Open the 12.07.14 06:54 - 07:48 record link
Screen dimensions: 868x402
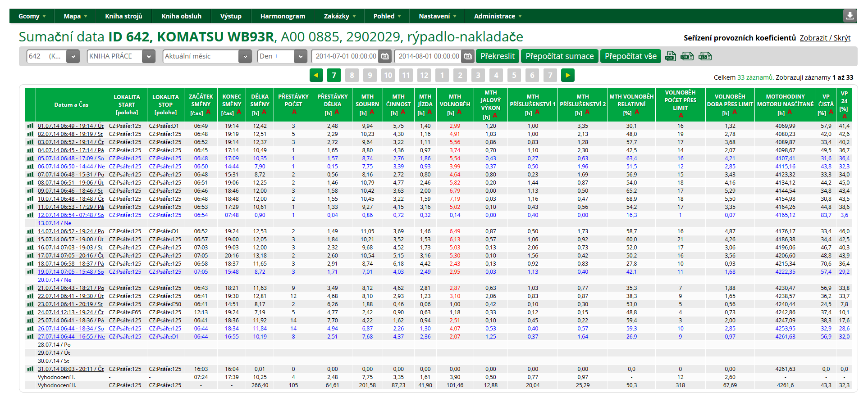(71, 215)
